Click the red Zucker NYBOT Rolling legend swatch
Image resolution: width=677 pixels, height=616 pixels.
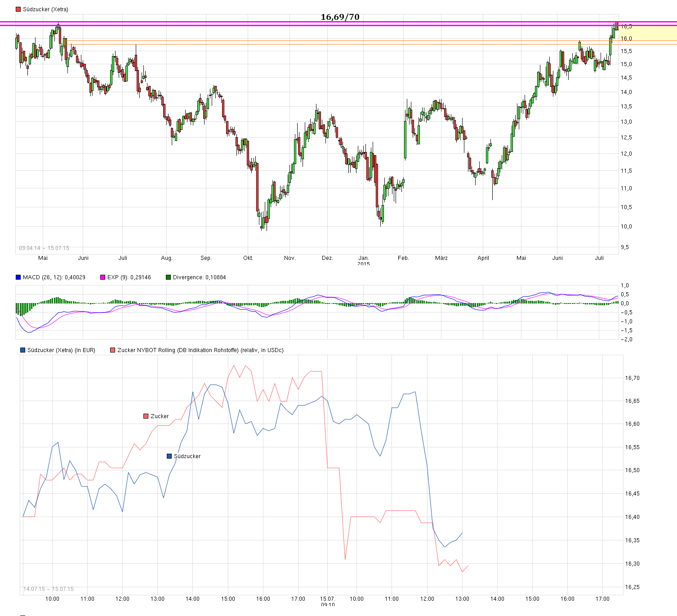(x=113, y=350)
